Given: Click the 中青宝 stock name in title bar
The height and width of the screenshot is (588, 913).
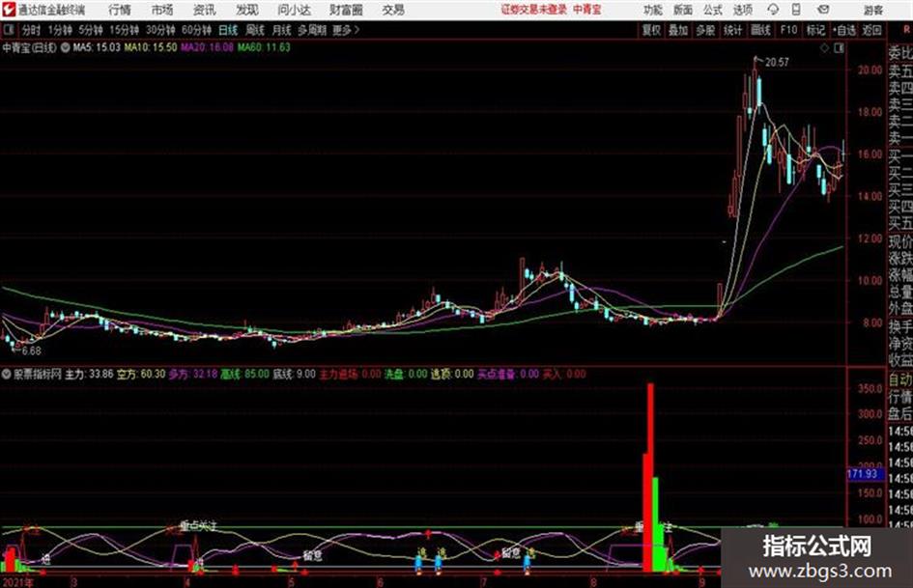Looking at the screenshot, I should click(587, 10).
